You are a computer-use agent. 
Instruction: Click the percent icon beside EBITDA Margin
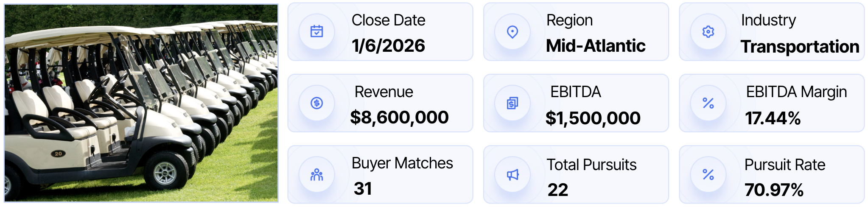coord(708,103)
